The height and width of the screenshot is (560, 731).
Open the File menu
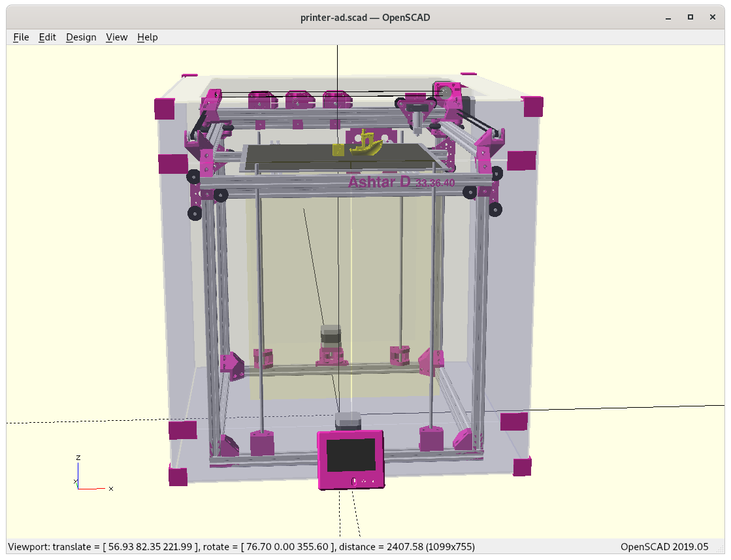click(x=21, y=37)
